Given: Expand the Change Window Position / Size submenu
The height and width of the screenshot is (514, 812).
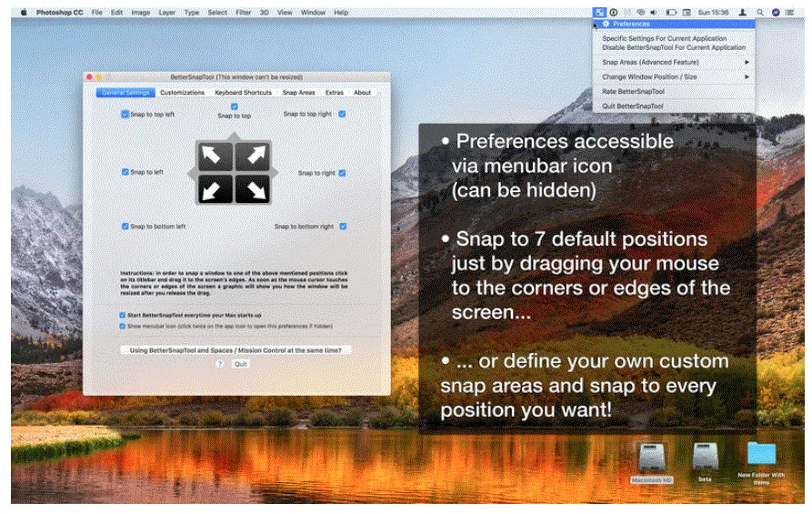Looking at the screenshot, I should tap(674, 76).
